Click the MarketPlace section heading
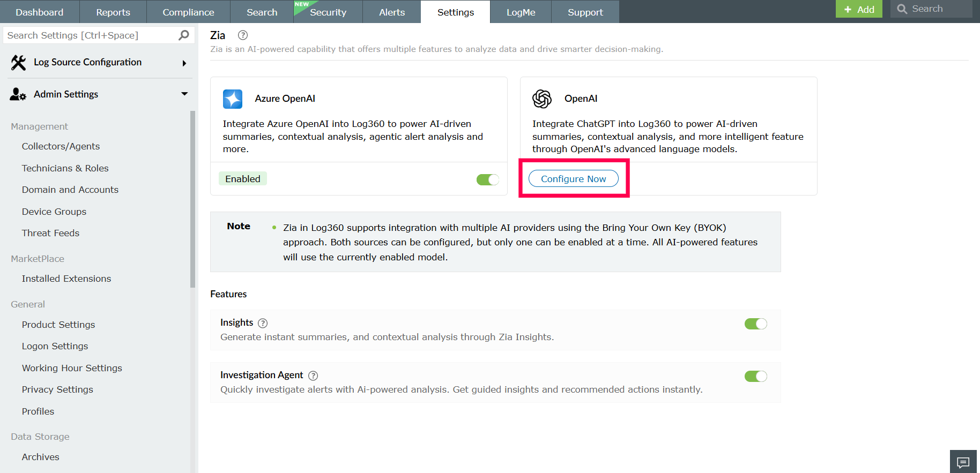Image resolution: width=980 pixels, height=473 pixels. (38, 259)
